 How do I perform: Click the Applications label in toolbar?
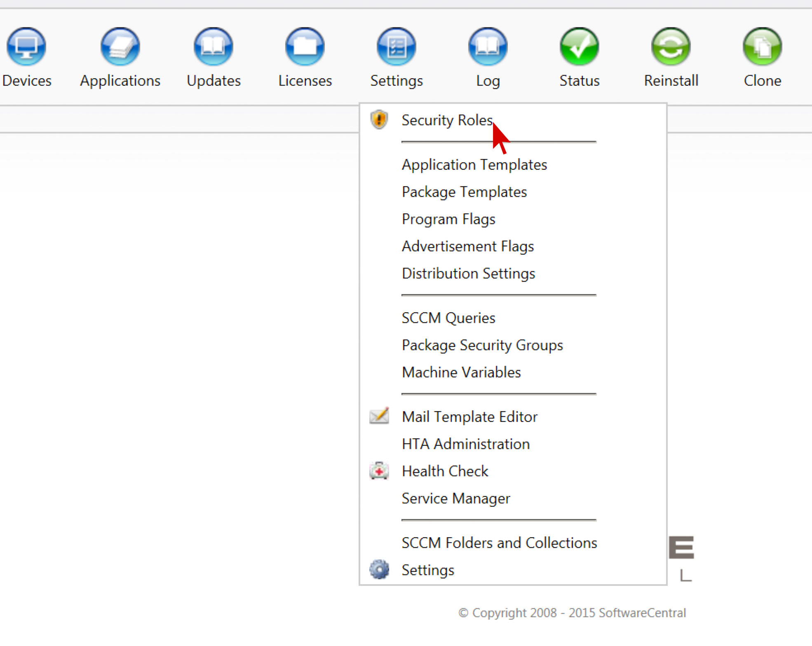tap(120, 81)
